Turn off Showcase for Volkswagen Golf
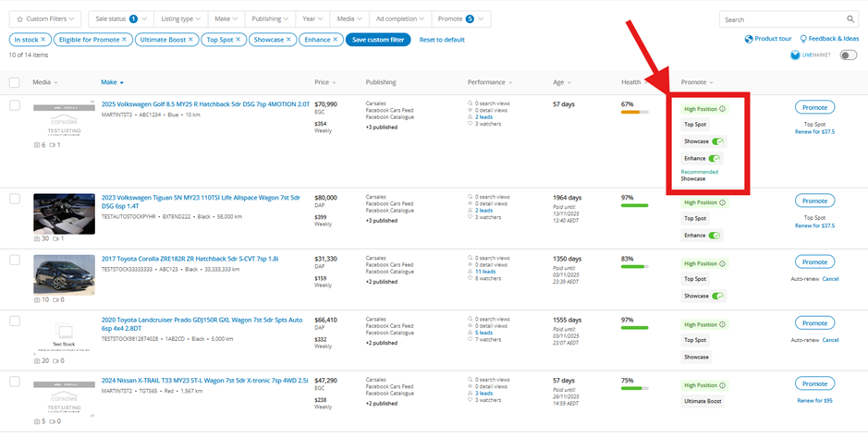 (x=717, y=141)
